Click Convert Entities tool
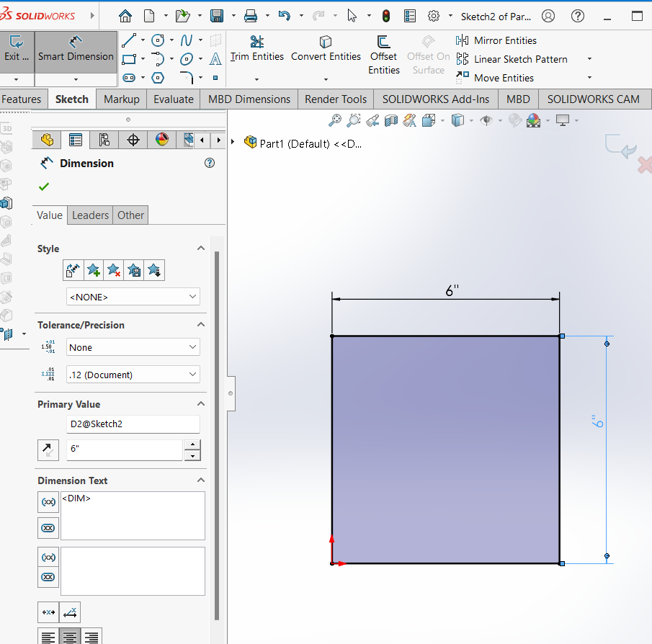The height and width of the screenshot is (644, 652). [x=326, y=49]
